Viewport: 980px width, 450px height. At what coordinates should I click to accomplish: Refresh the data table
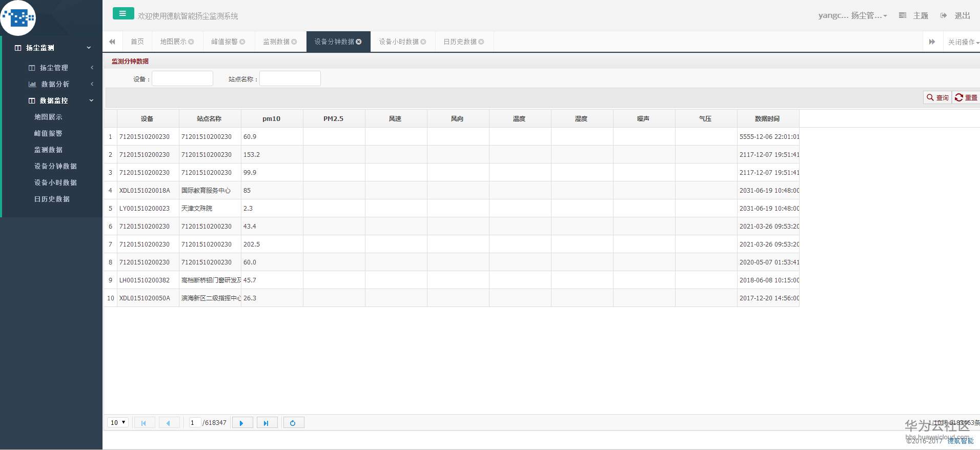click(293, 423)
